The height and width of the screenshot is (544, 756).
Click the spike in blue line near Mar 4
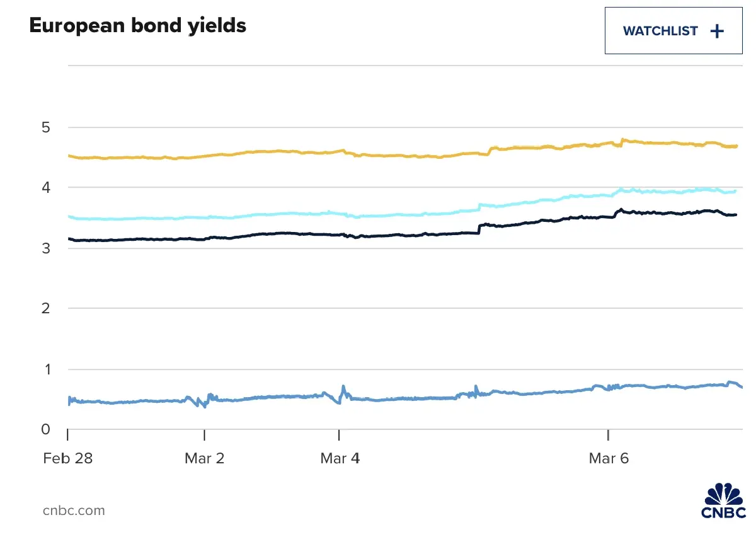point(343,387)
